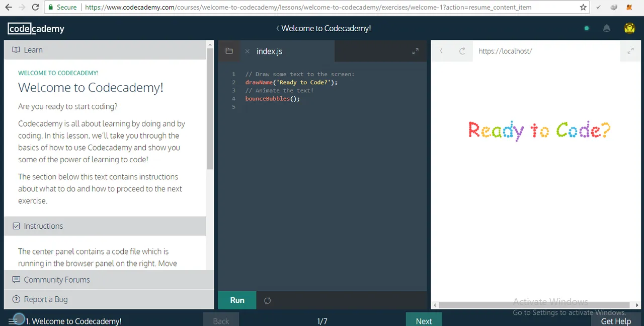Click the Learn book icon
This screenshot has width=644, height=326.
[x=16, y=50]
